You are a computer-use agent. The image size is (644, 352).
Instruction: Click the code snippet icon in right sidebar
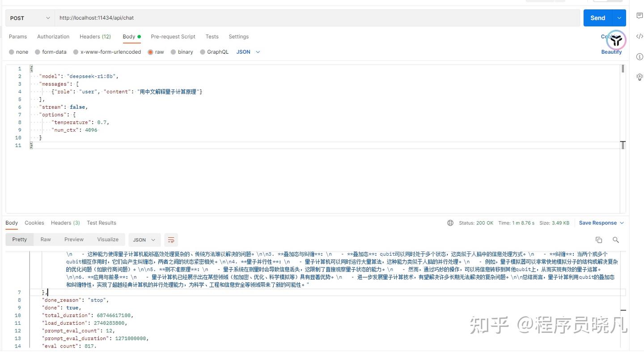tap(640, 36)
